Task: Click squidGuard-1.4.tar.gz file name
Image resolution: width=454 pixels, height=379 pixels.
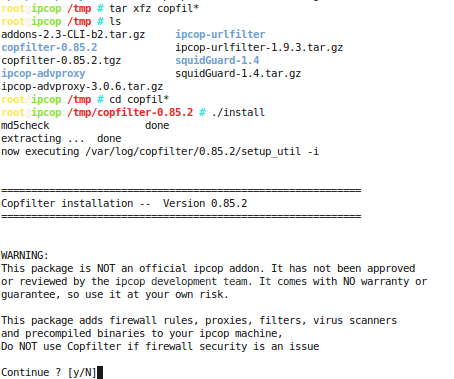Action: coord(238,73)
